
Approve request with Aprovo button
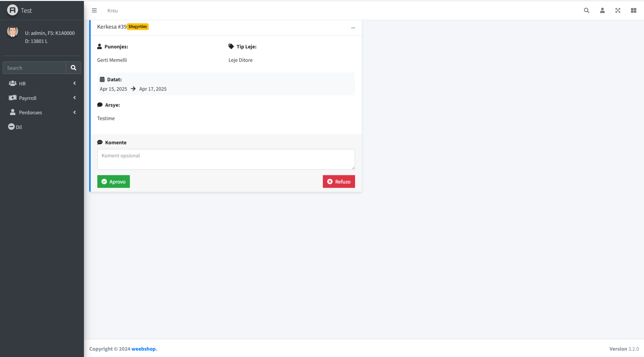click(x=113, y=181)
